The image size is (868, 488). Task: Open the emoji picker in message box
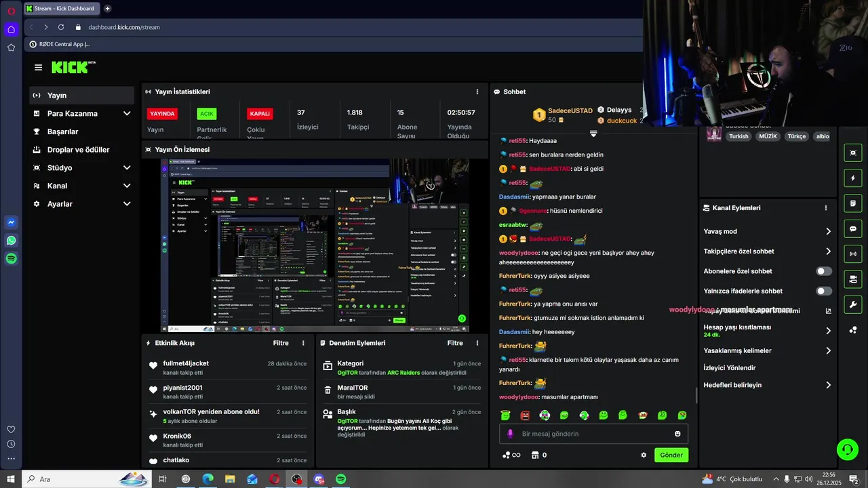pyautogui.click(x=677, y=434)
